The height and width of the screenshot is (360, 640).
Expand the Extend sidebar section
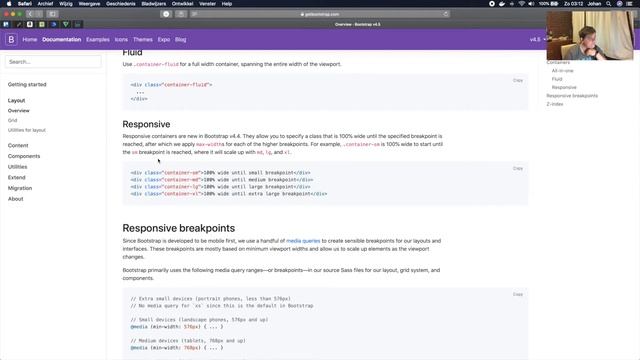pos(16,177)
